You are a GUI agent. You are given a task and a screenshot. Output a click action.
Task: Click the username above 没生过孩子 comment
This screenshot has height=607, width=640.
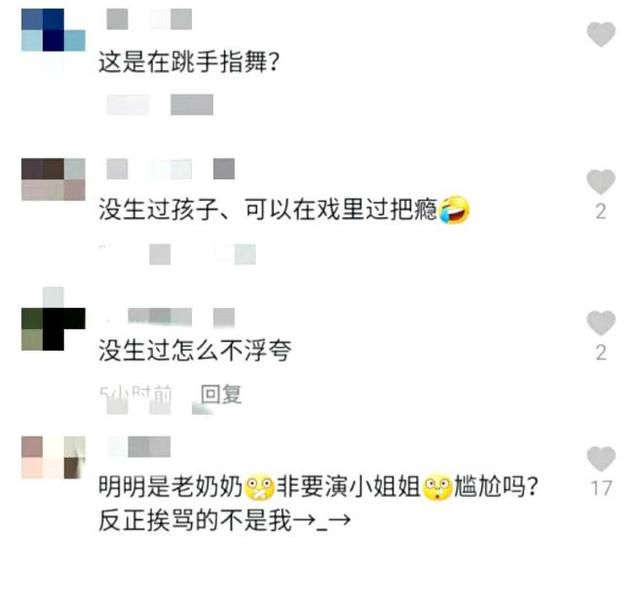pos(170,169)
